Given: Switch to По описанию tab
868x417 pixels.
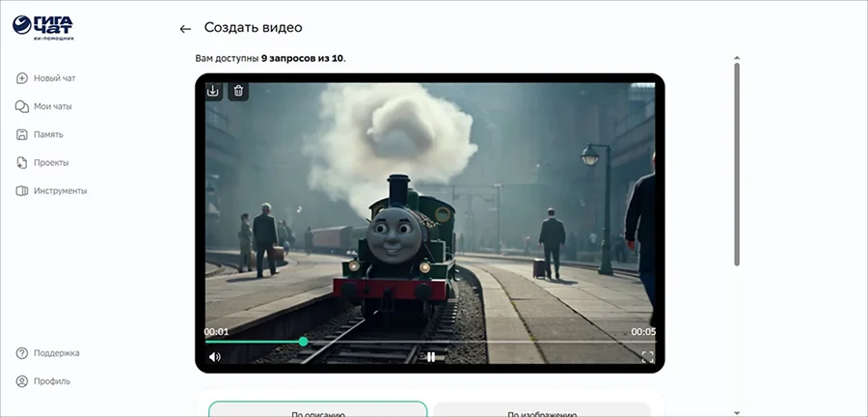Looking at the screenshot, I should pyautogui.click(x=317, y=409).
